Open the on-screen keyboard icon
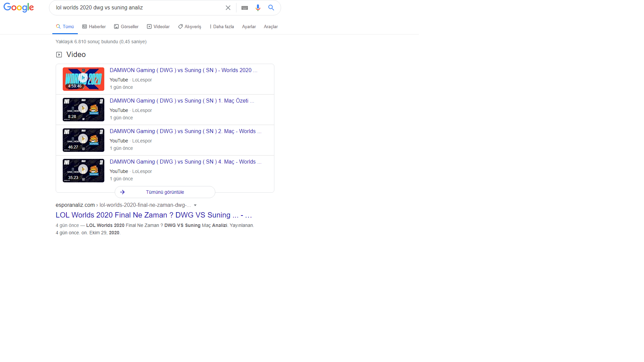644x362 pixels. pos(245,8)
